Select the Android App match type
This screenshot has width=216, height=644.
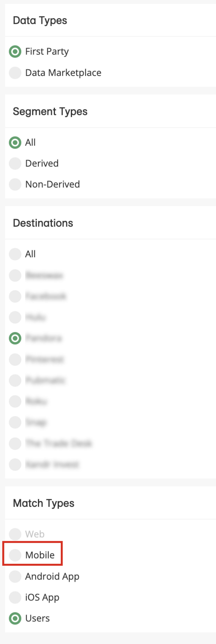15,576
